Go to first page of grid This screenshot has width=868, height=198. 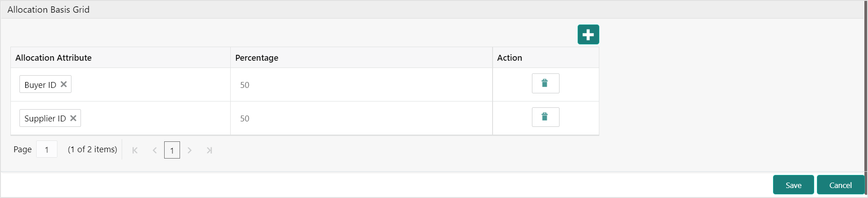[x=135, y=150]
